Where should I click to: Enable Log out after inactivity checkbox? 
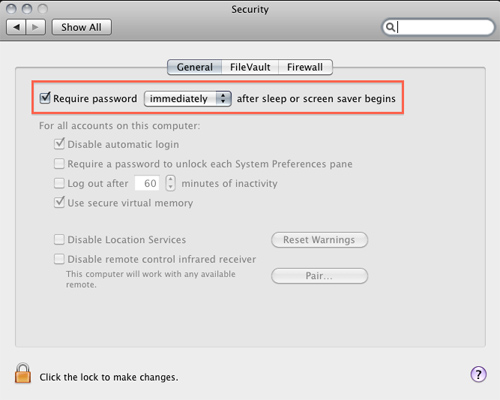[x=59, y=183]
